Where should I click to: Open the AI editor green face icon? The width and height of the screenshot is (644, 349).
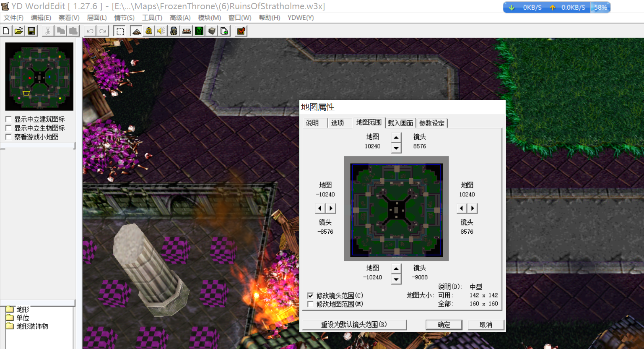(x=199, y=31)
